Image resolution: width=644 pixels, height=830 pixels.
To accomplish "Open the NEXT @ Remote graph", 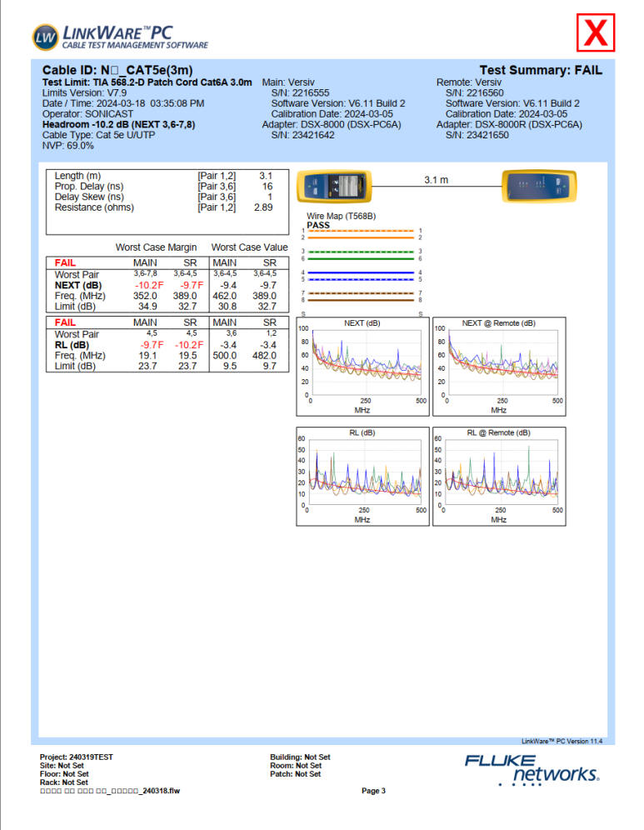I will [498, 365].
